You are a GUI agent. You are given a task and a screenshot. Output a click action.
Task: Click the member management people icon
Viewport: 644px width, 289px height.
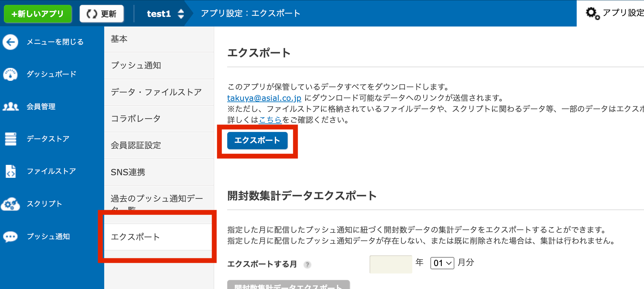pyautogui.click(x=10, y=107)
